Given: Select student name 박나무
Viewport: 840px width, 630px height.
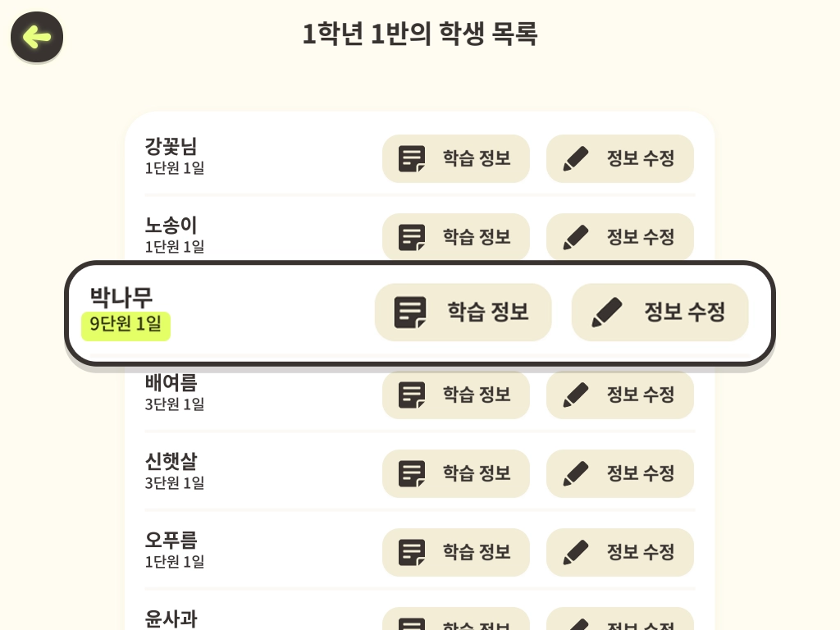Looking at the screenshot, I should (121, 297).
